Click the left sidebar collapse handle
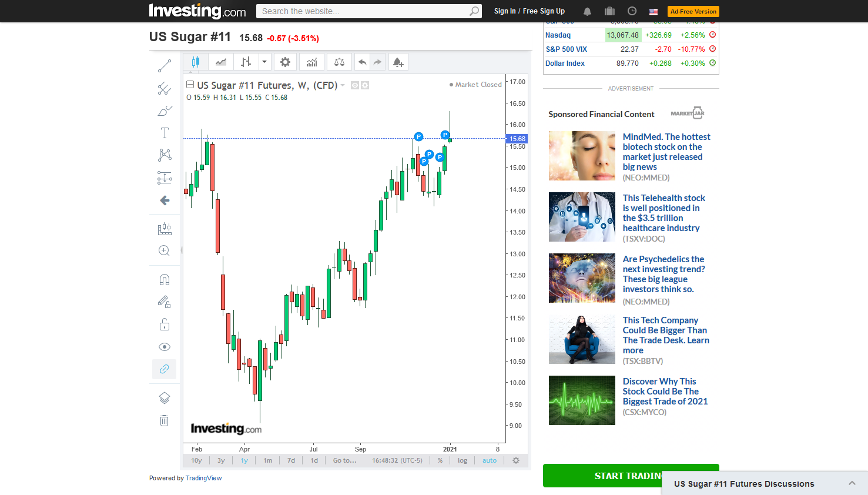This screenshot has width=868, height=495. [x=182, y=250]
